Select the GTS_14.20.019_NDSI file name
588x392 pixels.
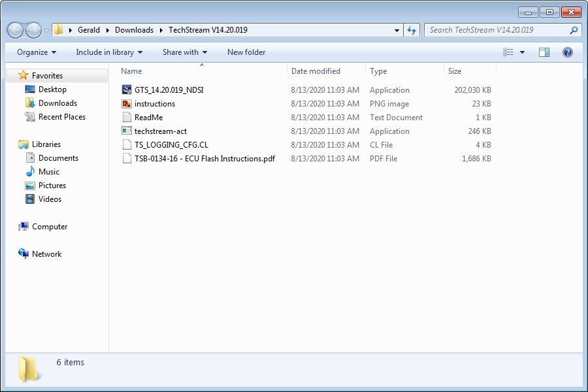169,90
